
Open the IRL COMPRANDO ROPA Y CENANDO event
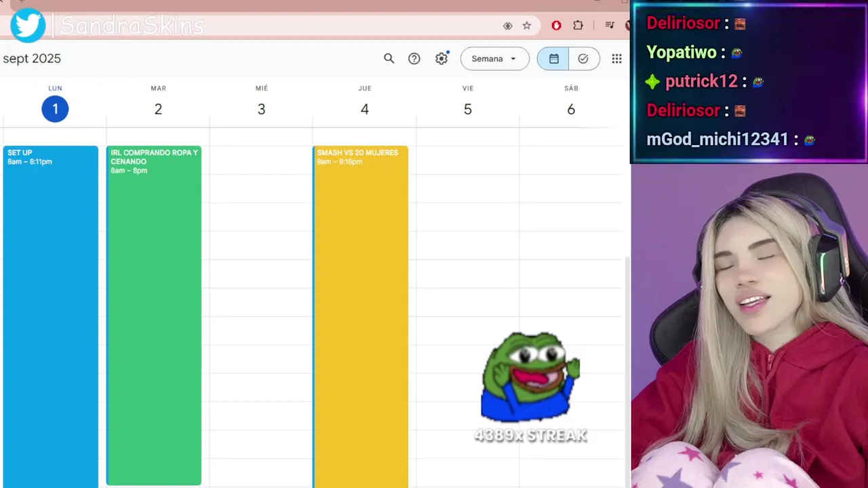click(x=154, y=315)
